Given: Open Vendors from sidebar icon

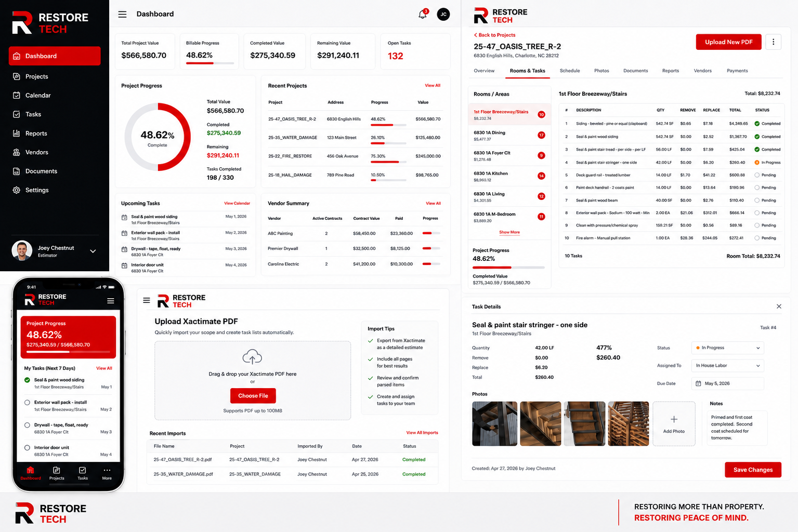Looking at the screenshot, I should pyautogui.click(x=17, y=152).
